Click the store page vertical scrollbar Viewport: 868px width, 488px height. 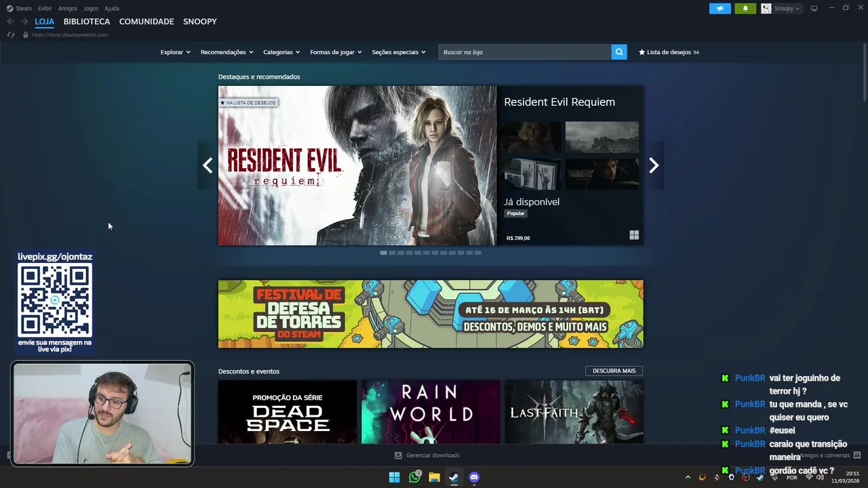click(x=865, y=73)
